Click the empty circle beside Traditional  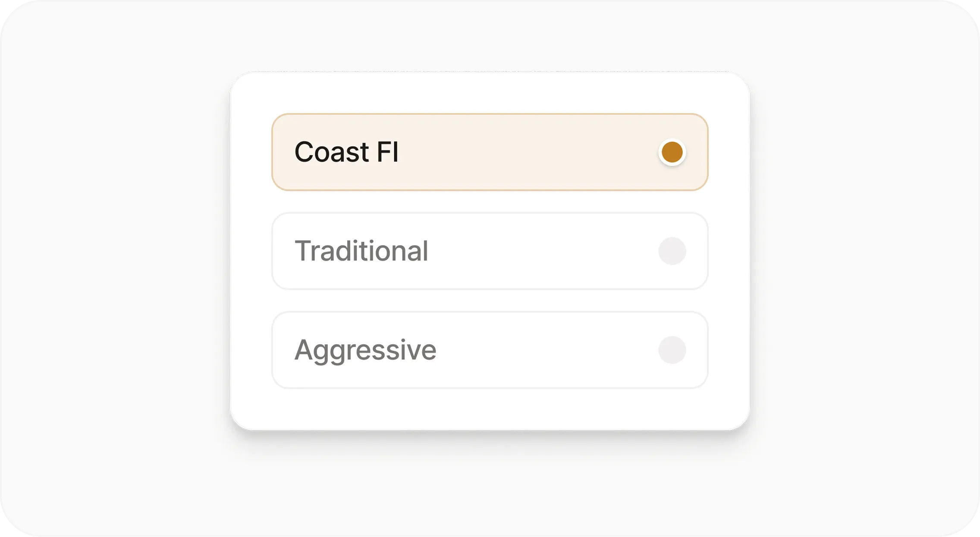[672, 251]
